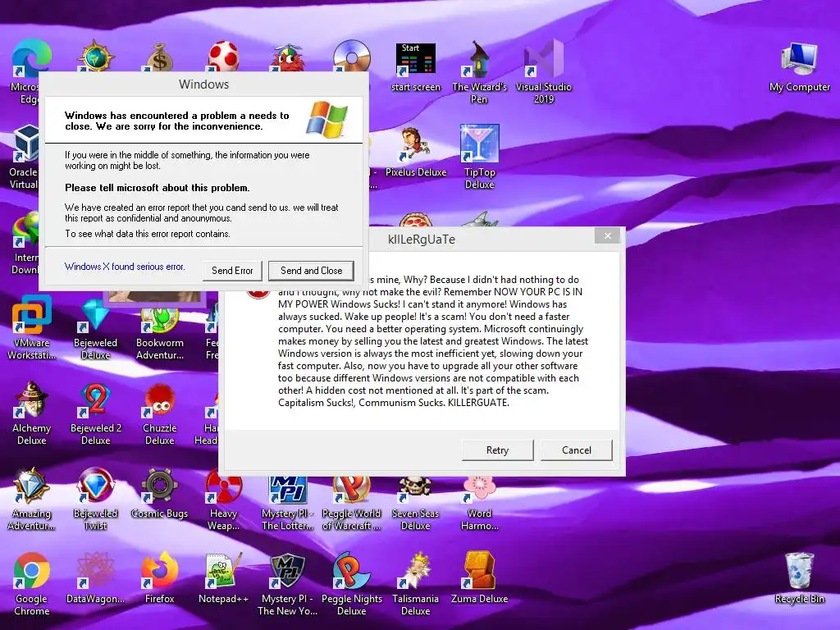The height and width of the screenshot is (630, 840).
Task: Click Send and Close button
Action: [x=311, y=271]
